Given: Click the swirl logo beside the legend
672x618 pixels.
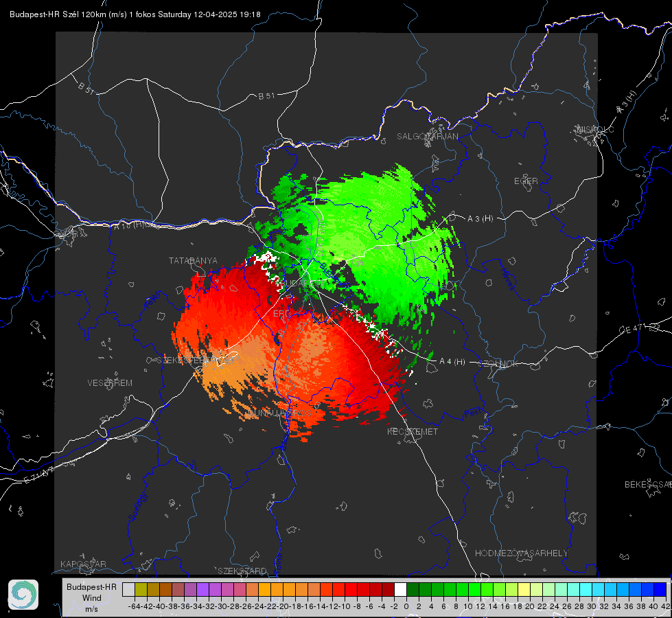Looking at the screenshot, I should coord(23,595).
